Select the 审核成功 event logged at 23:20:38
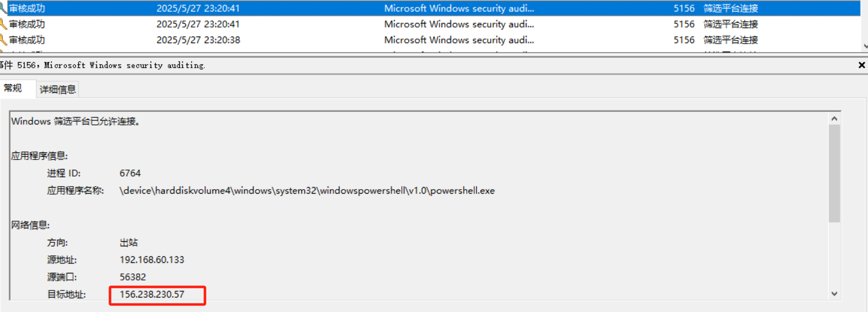The width and height of the screenshot is (868, 312). [27, 40]
